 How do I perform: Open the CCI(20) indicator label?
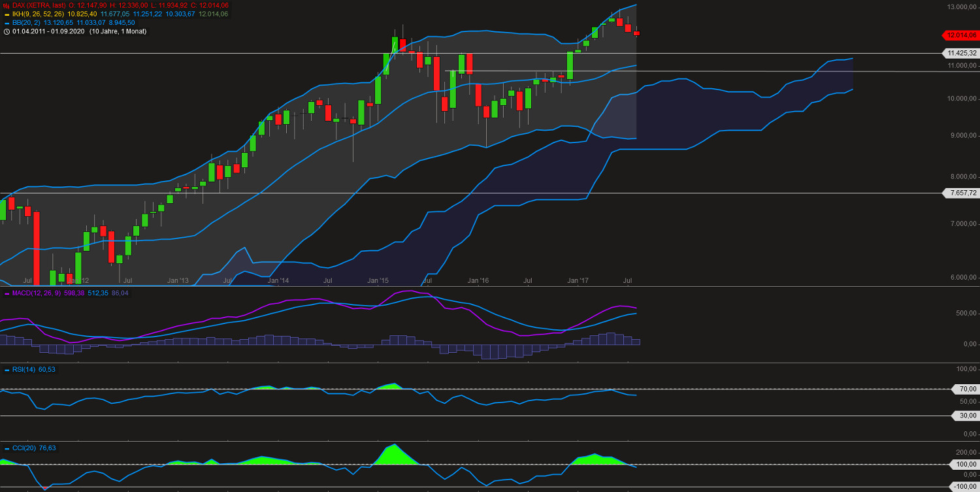[24, 448]
